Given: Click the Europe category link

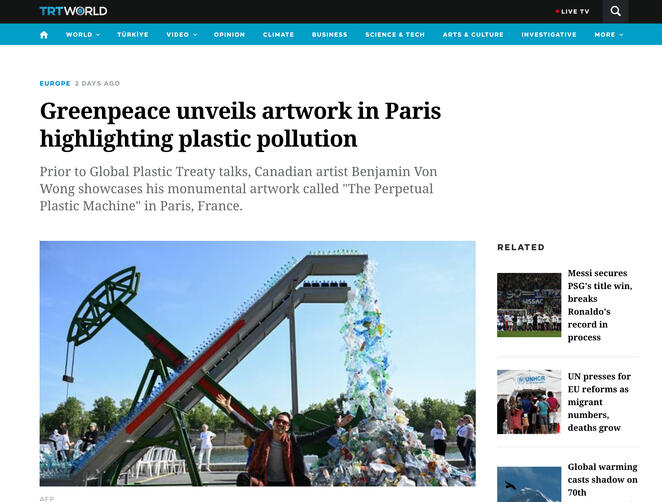Looking at the screenshot, I should (x=55, y=83).
